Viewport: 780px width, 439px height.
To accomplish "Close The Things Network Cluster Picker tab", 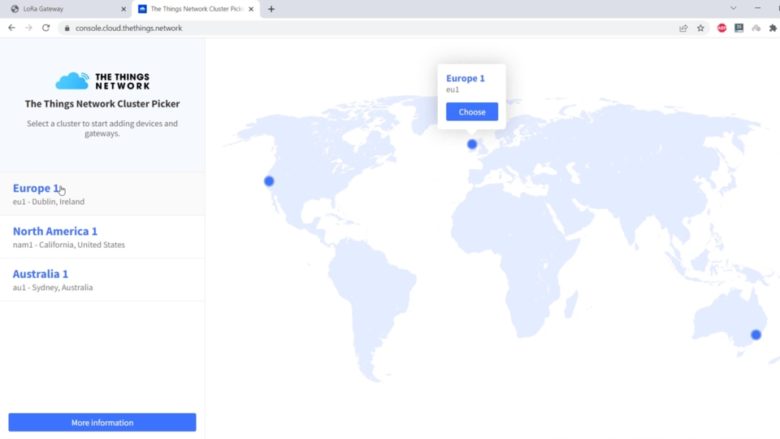I will (x=251, y=9).
